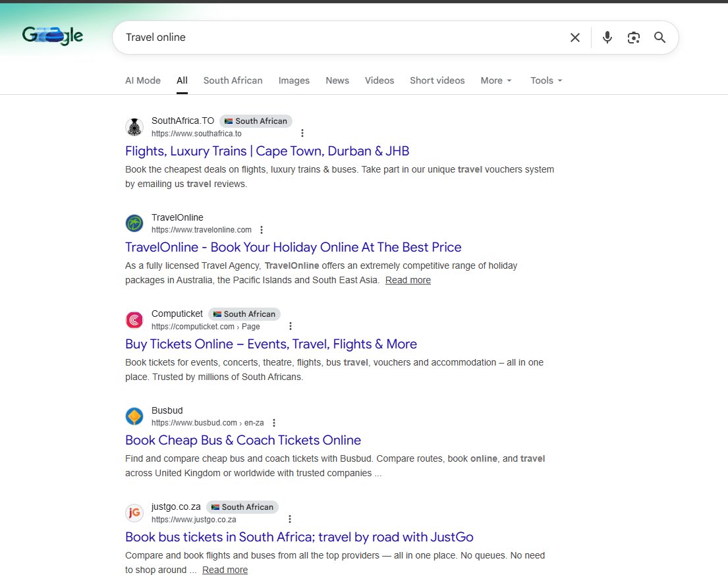Open TravelOnline Book Your Holiday Online result

tap(293, 247)
